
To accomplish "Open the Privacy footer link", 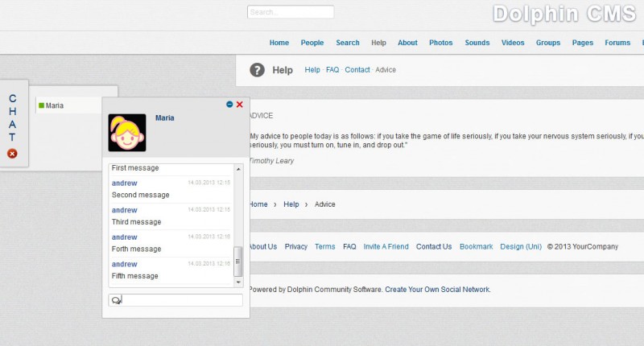I will coord(296,247).
